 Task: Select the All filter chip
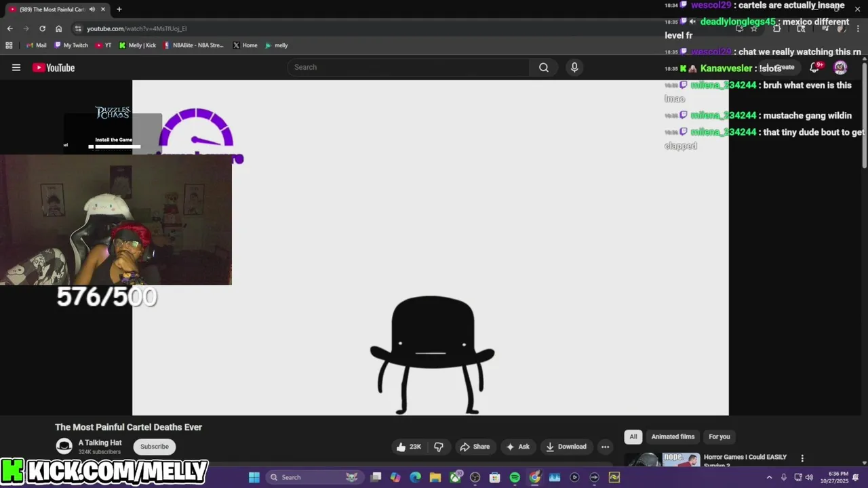(x=633, y=436)
